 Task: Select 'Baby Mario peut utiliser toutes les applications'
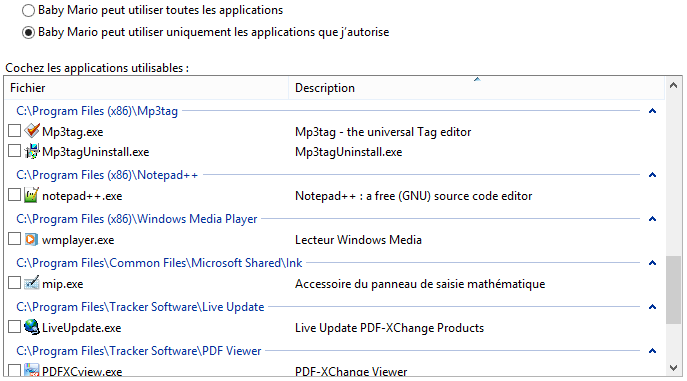(28, 11)
